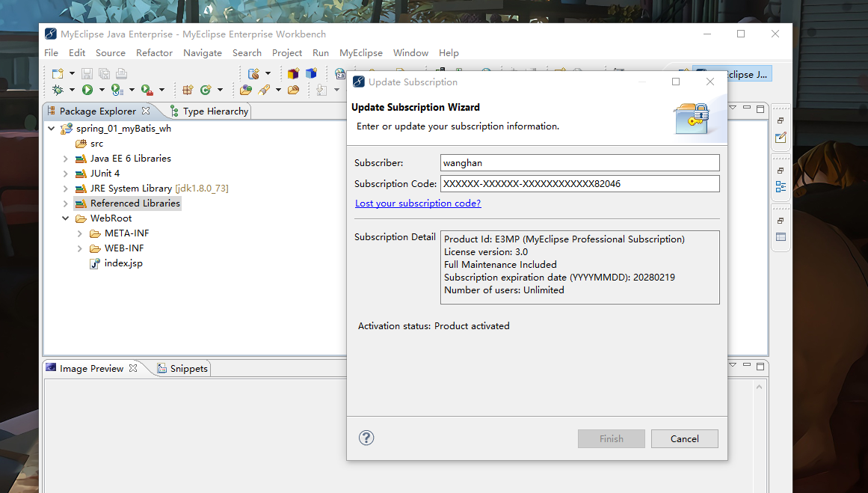Viewport: 868px width, 493px height.
Task: Collapse the spring_01_myBatis_wh project node
Action: 52,129
